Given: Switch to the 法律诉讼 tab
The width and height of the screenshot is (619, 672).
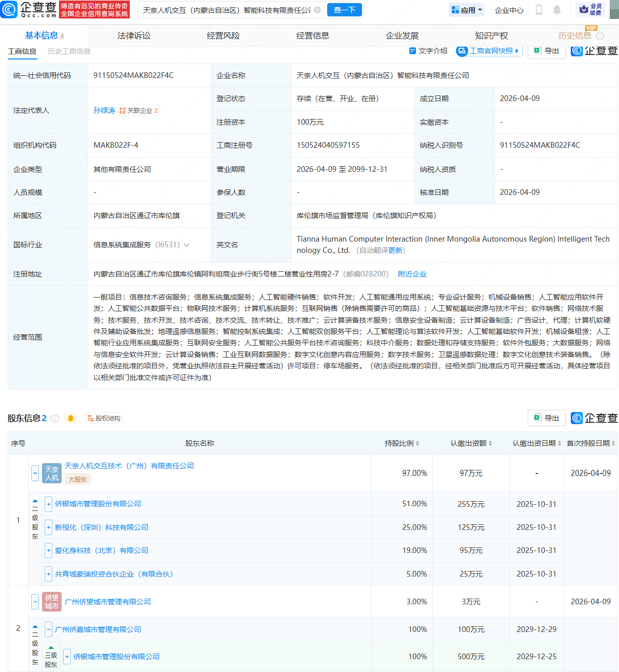Looking at the screenshot, I should [134, 35].
